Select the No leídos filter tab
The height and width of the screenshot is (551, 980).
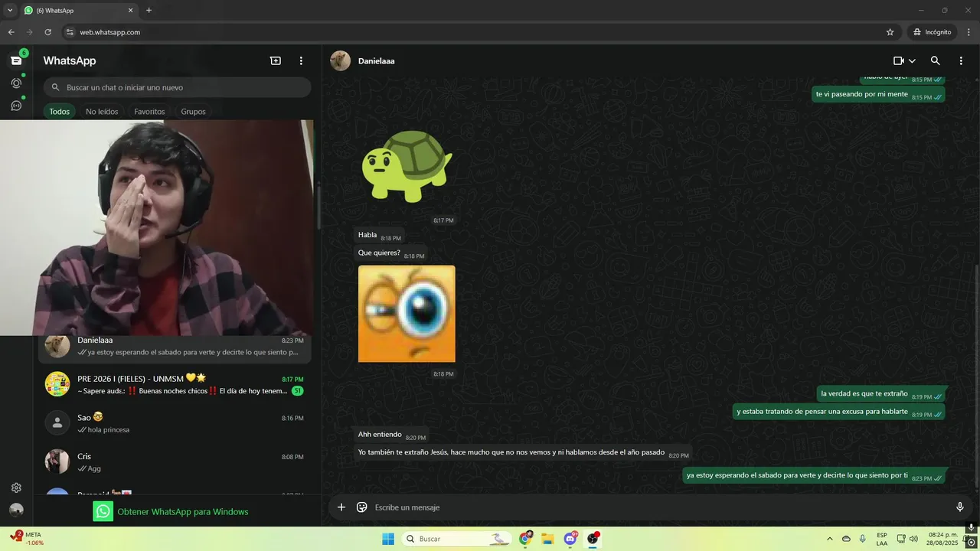102,112
